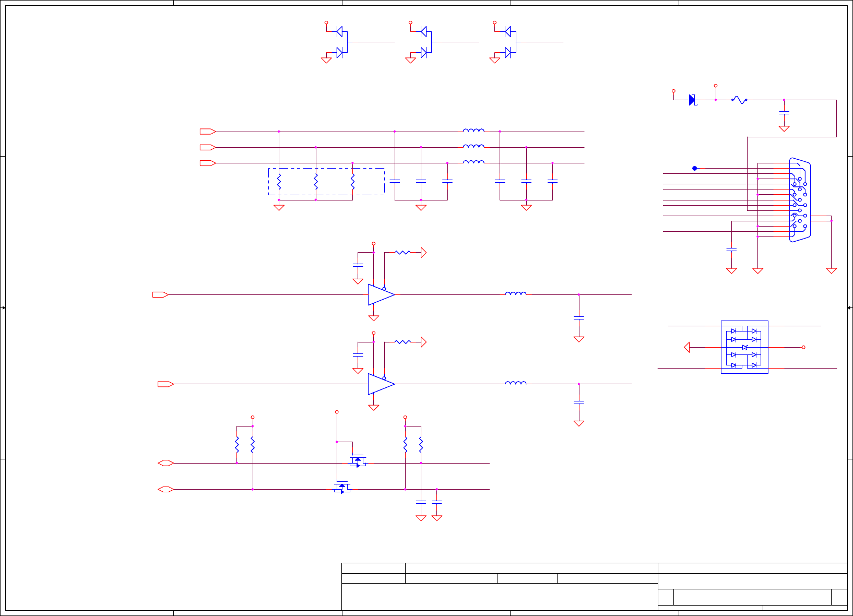Click the rightmost resistor inside the dashed box
Screen dimensions: 853x616
pos(353,182)
